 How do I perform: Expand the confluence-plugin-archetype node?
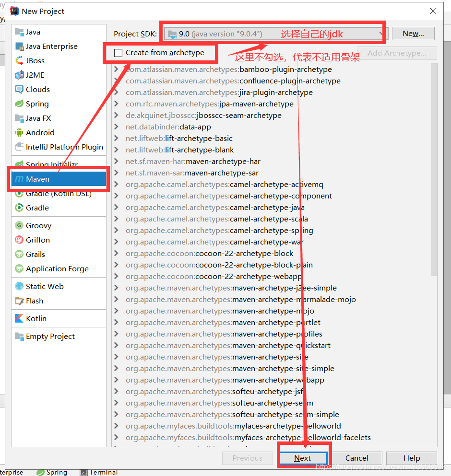[116, 81]
